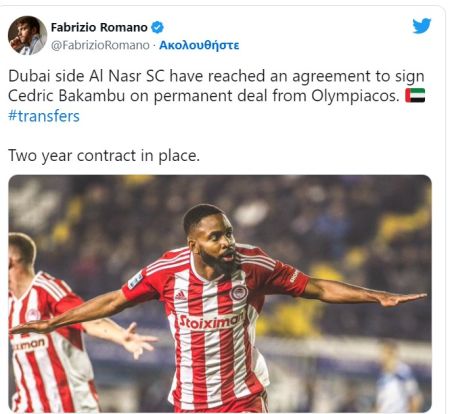The height and width of the screenshot is (414, 450).
Task: Click the blue verified badge
Action: coord(157,27)
